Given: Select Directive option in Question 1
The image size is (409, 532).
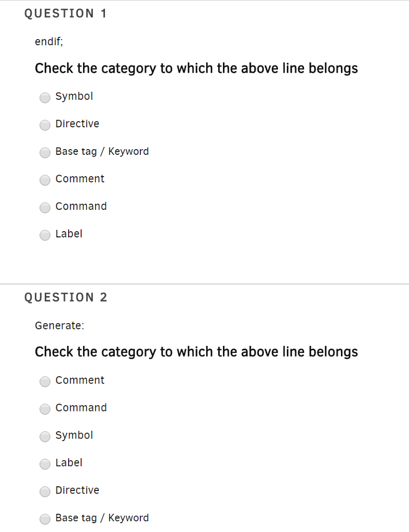Looking at the screenshot, I should 45,125.
